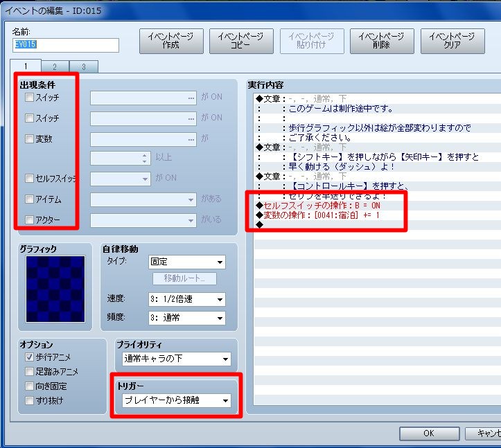Open the アクター selection dropdown

143,220
